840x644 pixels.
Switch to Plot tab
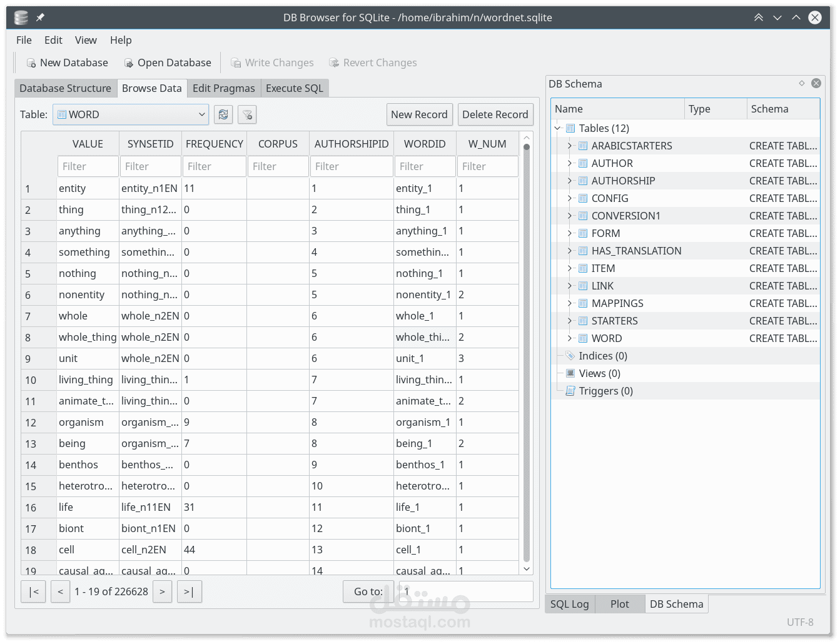[x=620, y=604]
